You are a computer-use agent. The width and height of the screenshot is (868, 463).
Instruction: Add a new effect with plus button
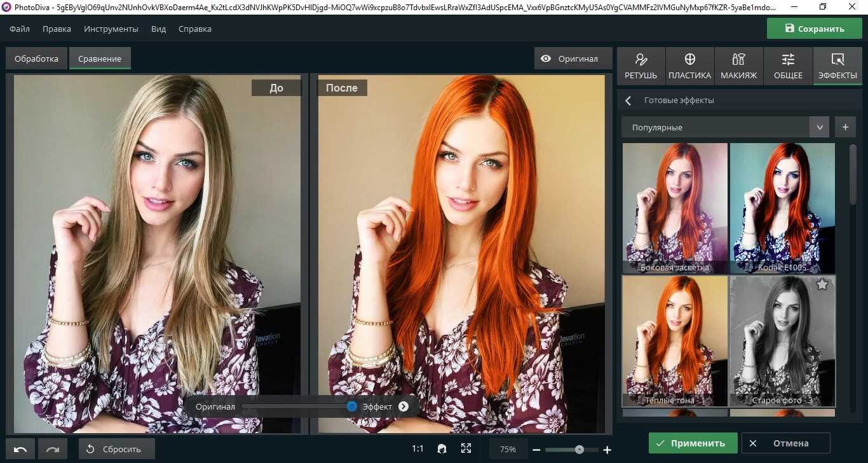click(845, 127)
